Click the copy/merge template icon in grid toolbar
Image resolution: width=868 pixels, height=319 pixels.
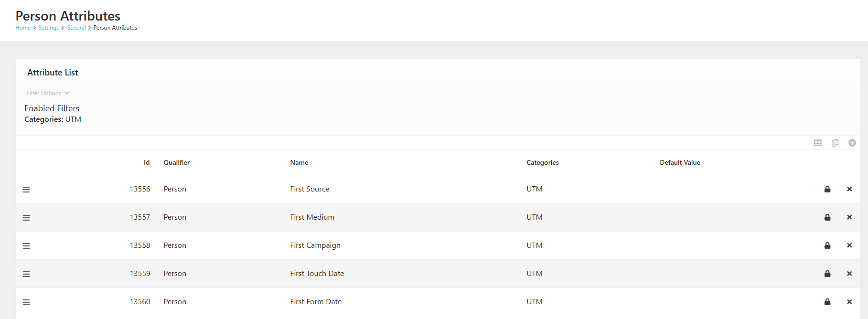click(835, 143)
